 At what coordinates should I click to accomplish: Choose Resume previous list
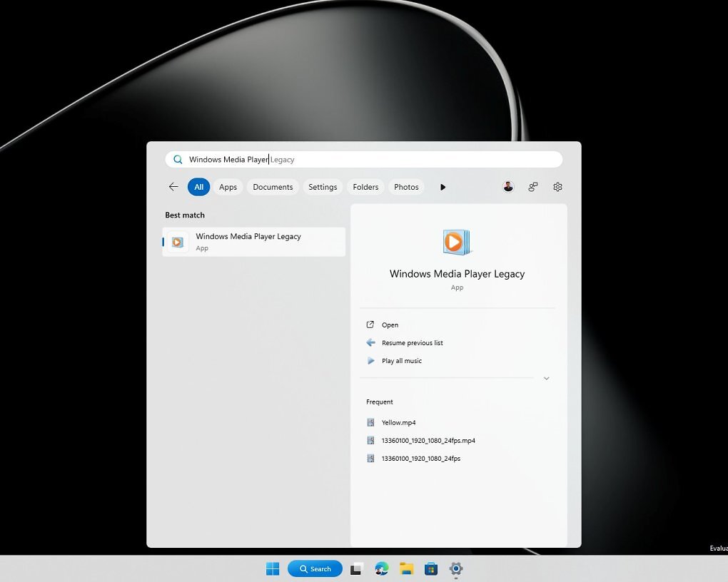coord(413,343)
